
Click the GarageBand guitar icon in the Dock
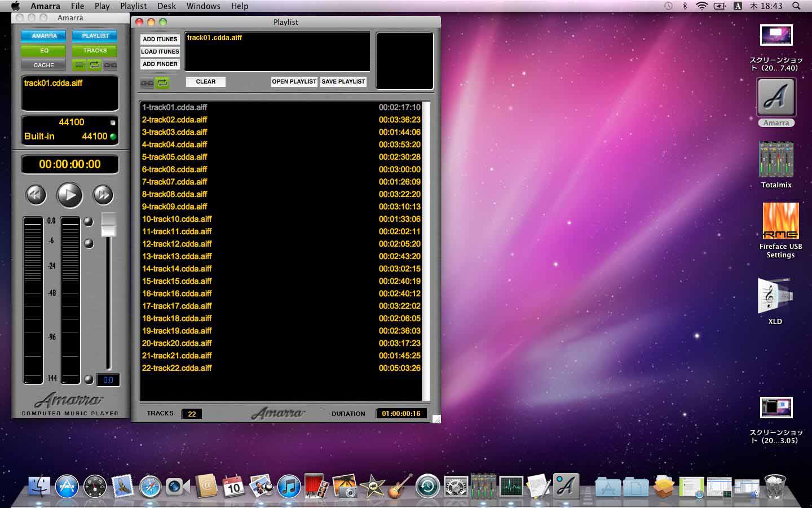pyautogui.click(x=400, y=486)
